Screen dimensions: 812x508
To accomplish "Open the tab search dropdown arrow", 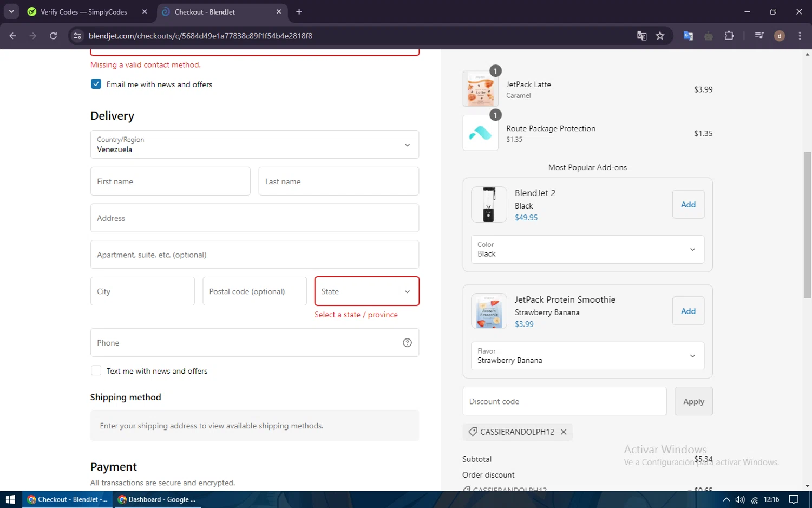I will point(11,11).
